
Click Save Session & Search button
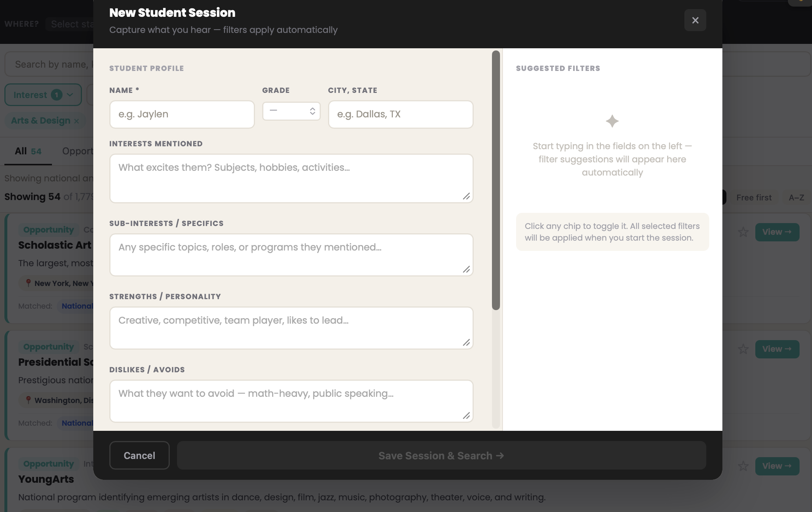pos(441,455)
